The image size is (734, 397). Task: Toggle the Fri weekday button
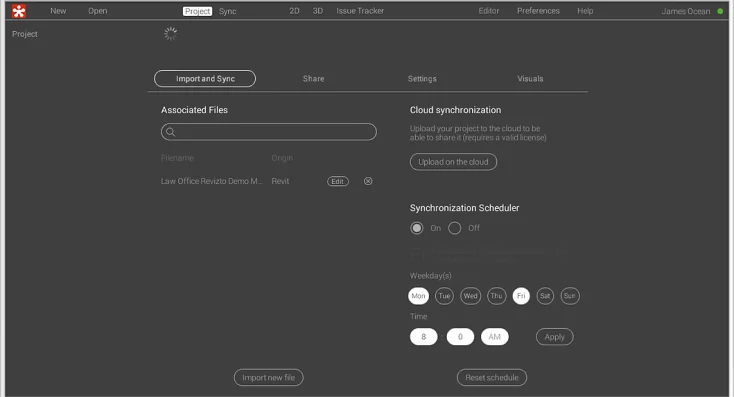[521, 296]
